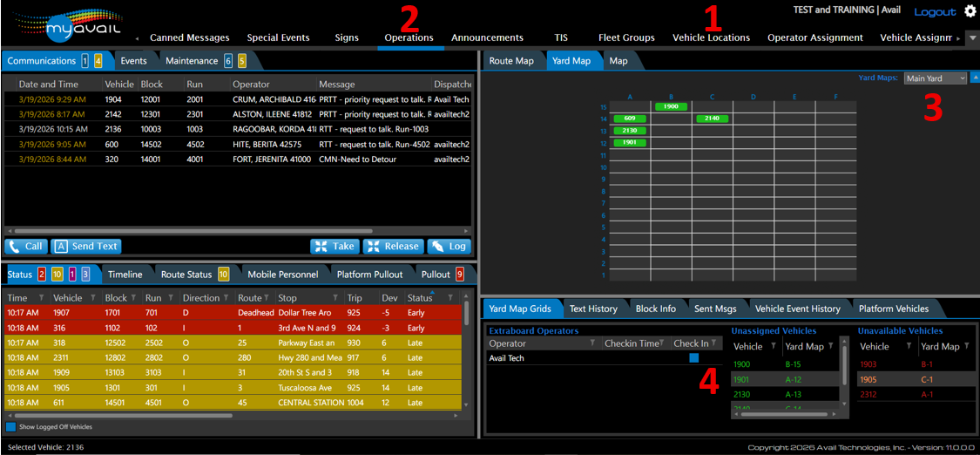The width and height of the screenshot is (980, 455).
Task: Open the Vehicle Event History tab
Action: coord(797,309)
